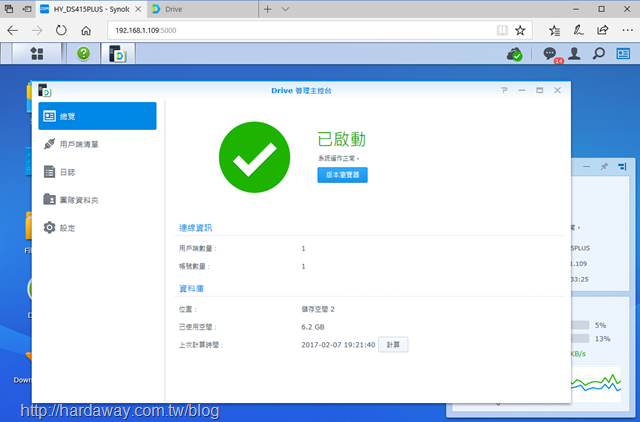The image size is (640, 422).
Task: Go back in browser
Action: tap(13, 30)
